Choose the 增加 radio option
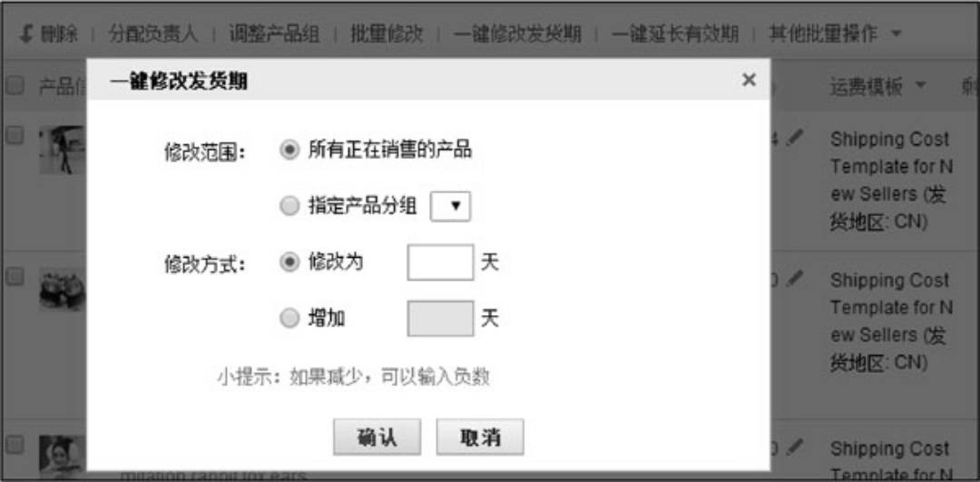This screenshot has width=980, height=482. [x=289, y=319]
